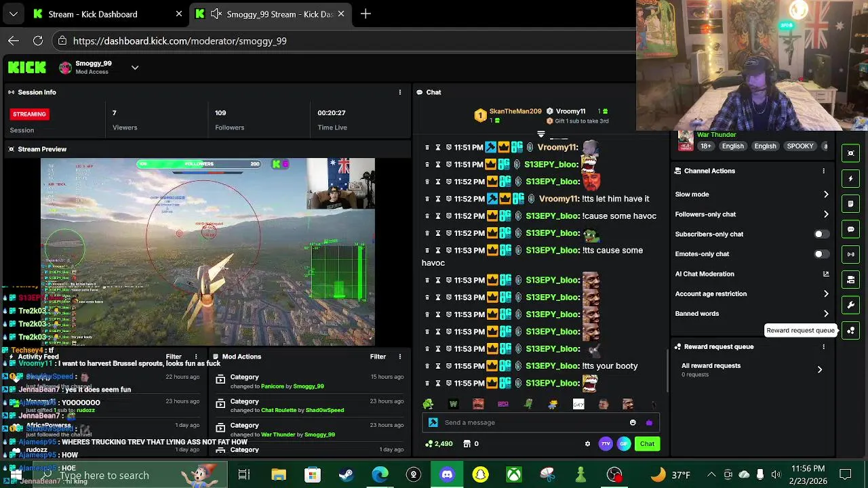The width and height of the screenshot is (868, 488).
Task: Click the green Chat send button
Action: coord(647,444)
